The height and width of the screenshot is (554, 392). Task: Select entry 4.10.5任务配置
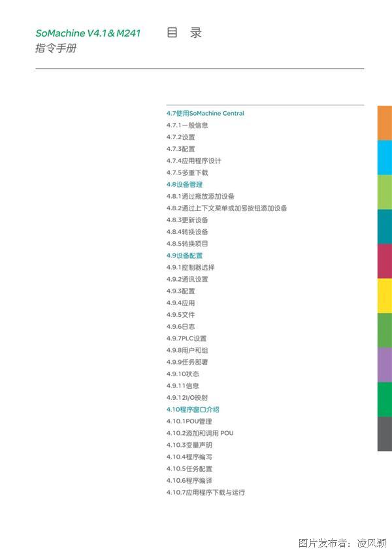tap(189, 468)
